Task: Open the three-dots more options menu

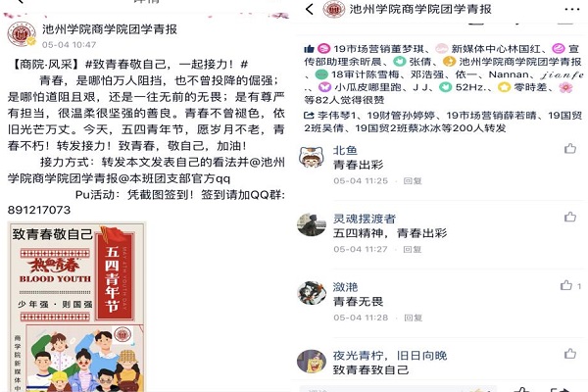Action: (x=571, y=10)
